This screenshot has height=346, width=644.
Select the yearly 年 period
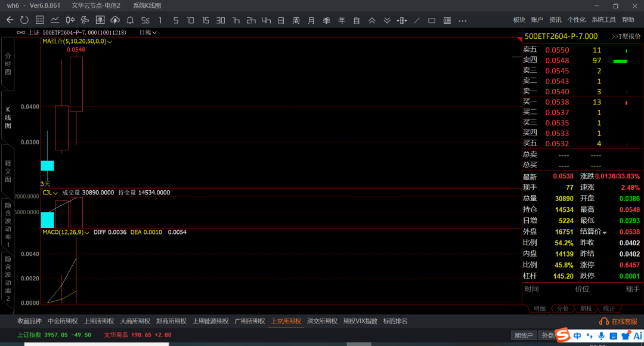pyautogui.click(x=341, y=20)
